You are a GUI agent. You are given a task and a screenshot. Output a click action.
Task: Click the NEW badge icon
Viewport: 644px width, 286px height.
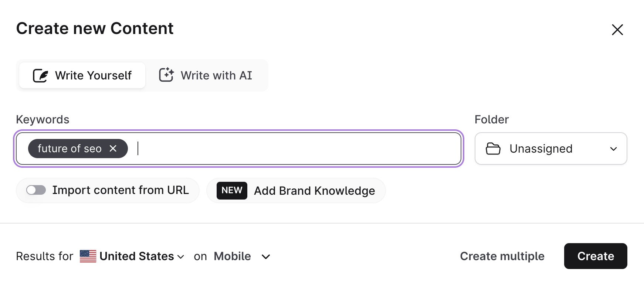[232, 190]
